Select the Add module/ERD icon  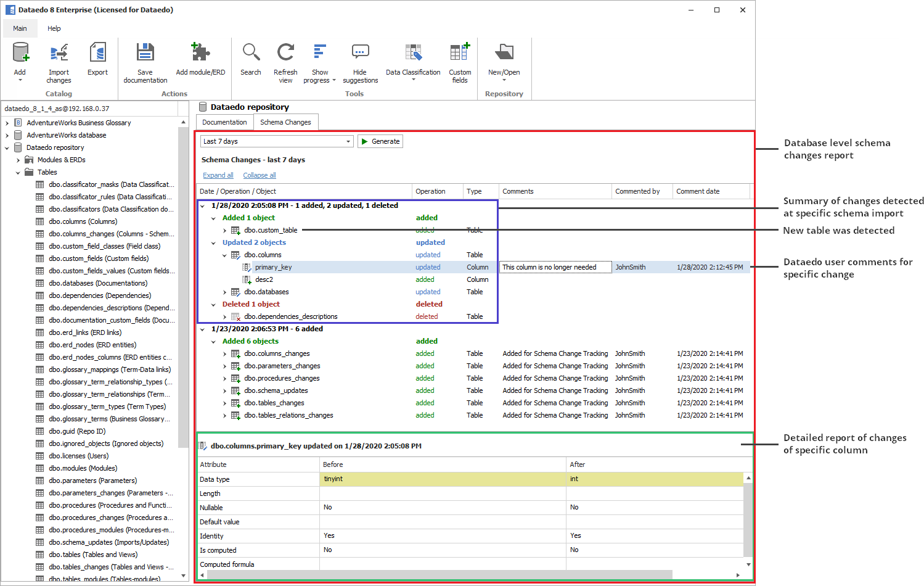click(x=200, y=59)
